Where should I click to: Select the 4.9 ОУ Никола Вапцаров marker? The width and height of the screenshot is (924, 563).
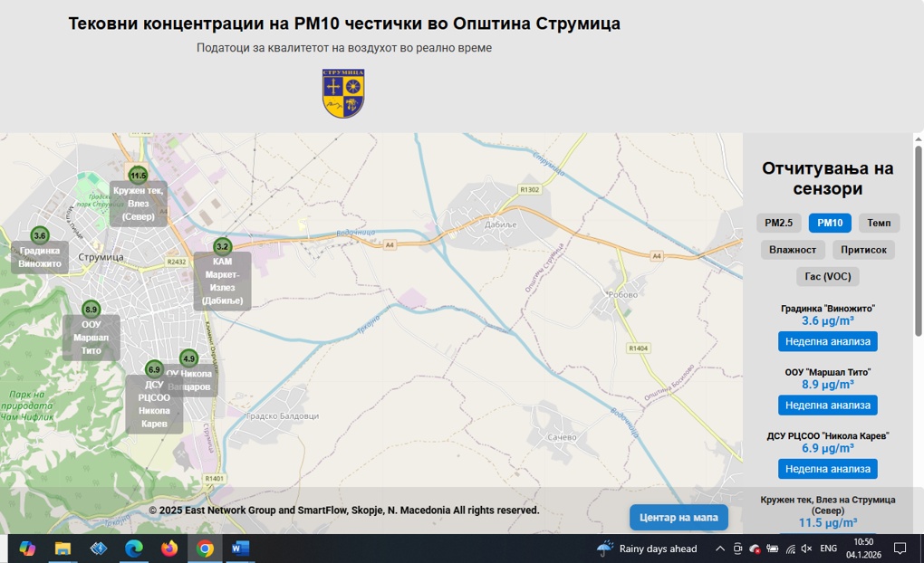pyautogui.click(x=188, y=358)
